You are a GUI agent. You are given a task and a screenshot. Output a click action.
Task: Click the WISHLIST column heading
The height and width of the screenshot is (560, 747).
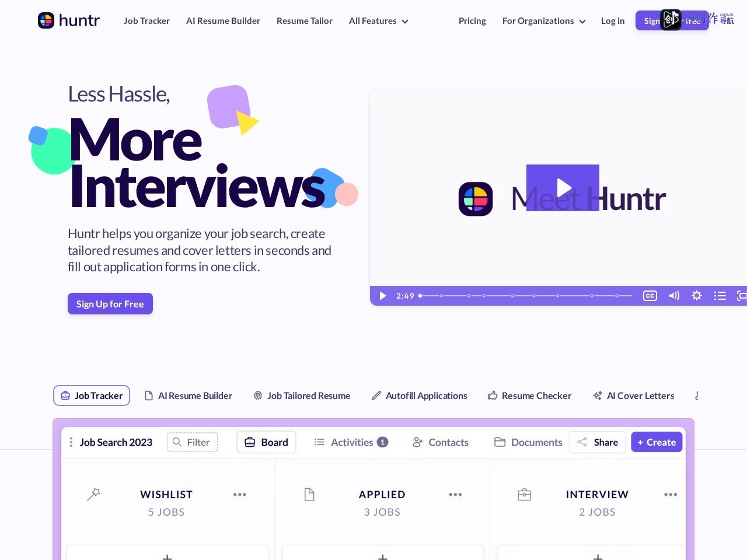pyautogui.click(x=166, y=495)
